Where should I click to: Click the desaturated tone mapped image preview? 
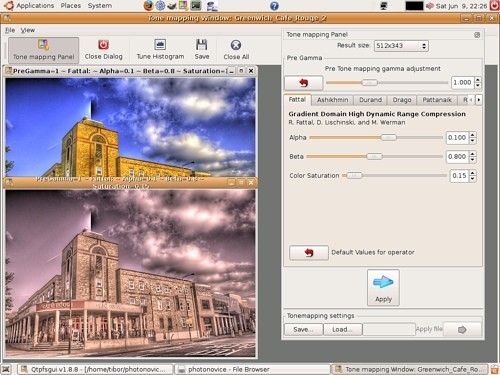pyautogui.click(x=130, y=273)
